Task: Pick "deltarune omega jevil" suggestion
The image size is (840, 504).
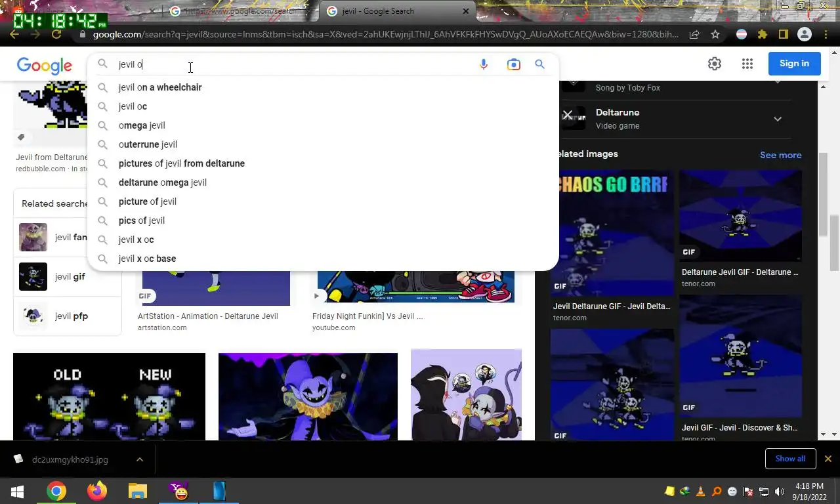Action: click(323, 182)
